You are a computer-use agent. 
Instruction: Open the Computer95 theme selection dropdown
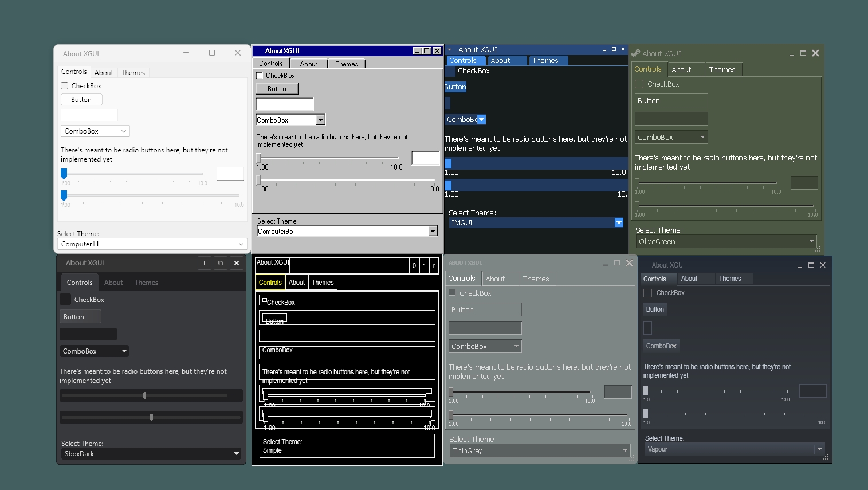(433, 231)
